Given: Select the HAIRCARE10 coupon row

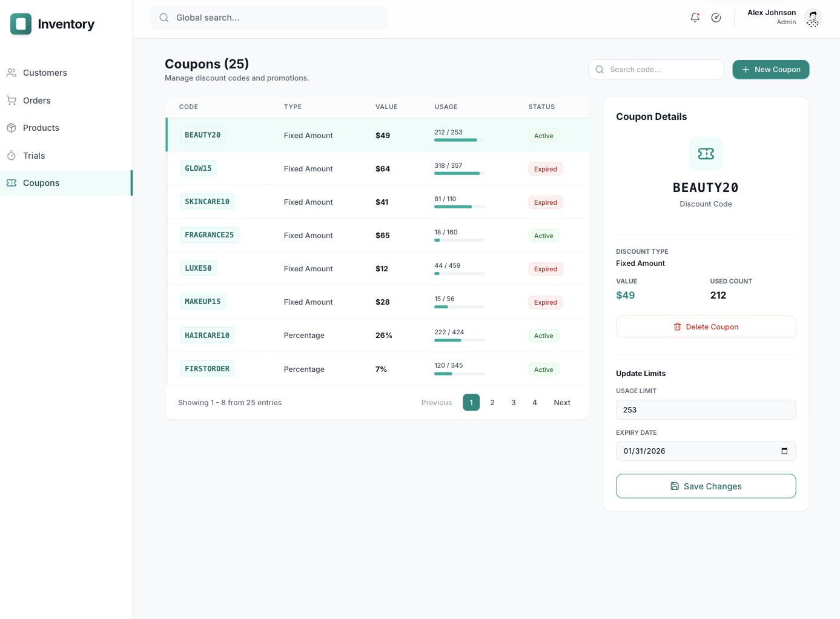Looking at the screenshot, I should pos(377,336).
